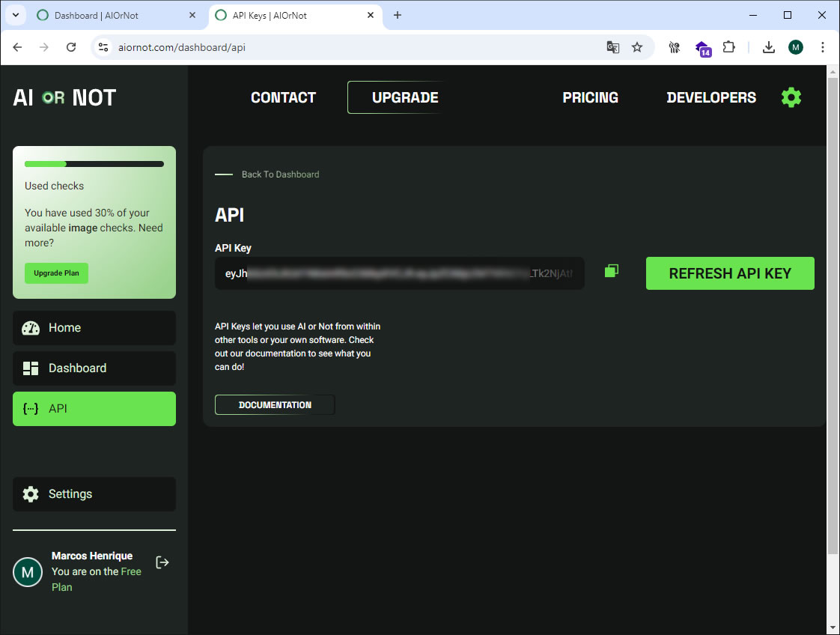Click the logout icon beside Marcos Henrique
The width and height of the screenshot is (840, 635).
click(162, 562)
